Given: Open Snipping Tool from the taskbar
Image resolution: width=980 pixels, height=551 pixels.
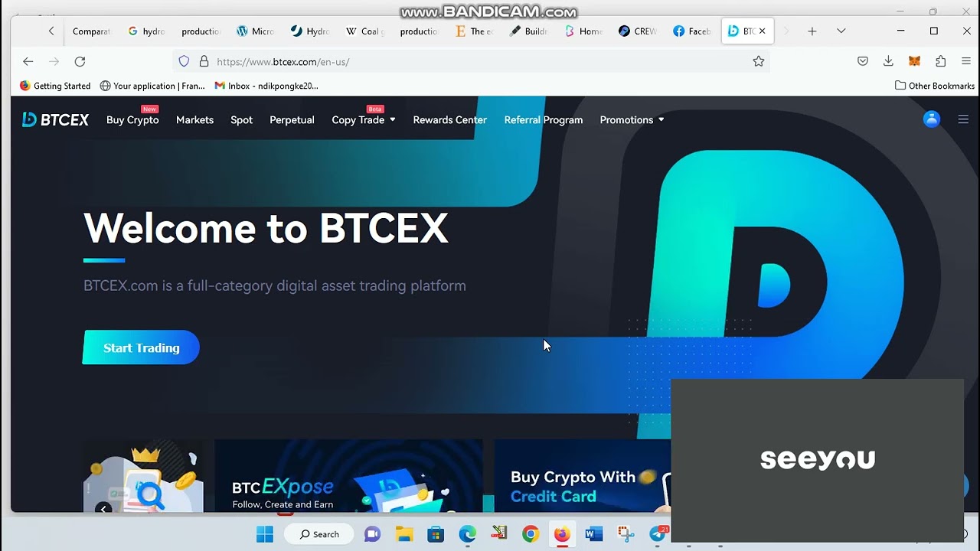Looking at the screenshot, I should [626, 534].
